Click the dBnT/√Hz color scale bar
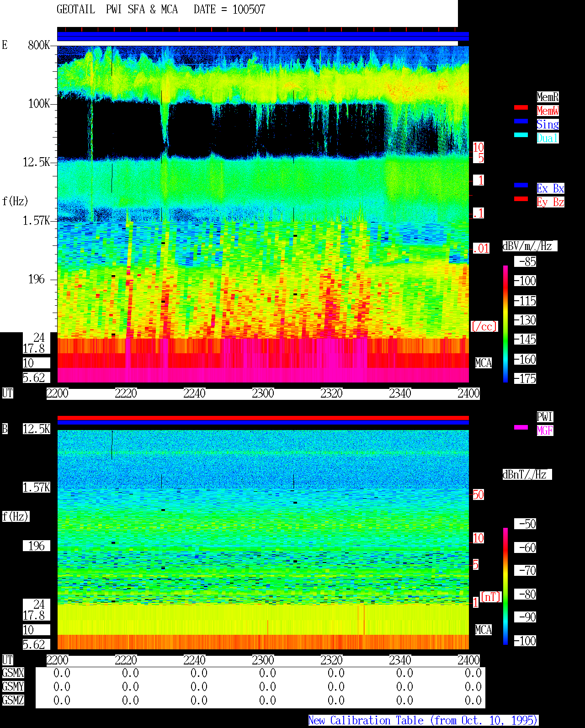 click(x=505, y=586)
